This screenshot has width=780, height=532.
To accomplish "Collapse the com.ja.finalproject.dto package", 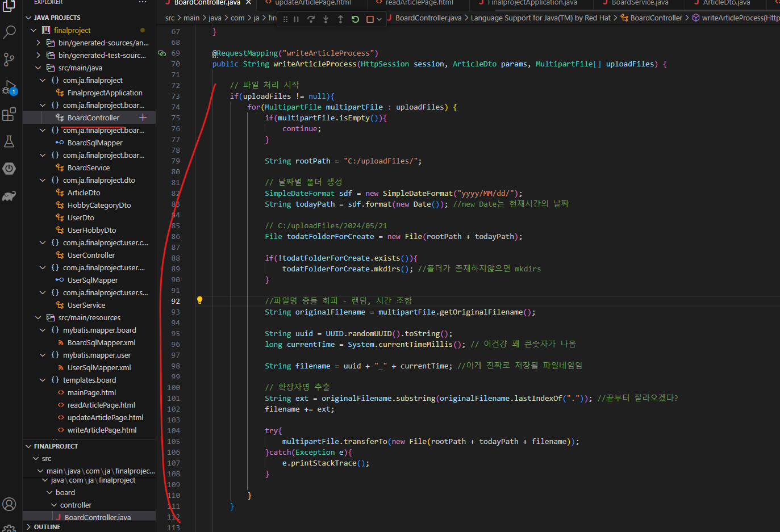I will (43, 180).
